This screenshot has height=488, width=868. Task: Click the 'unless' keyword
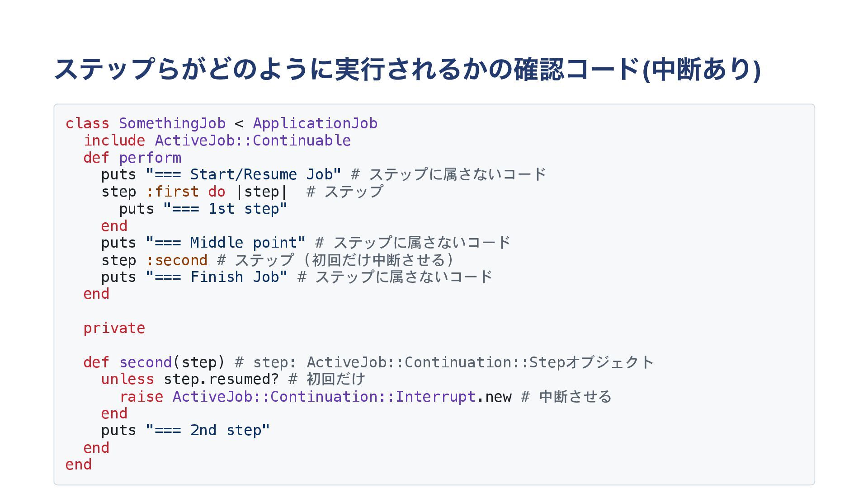point(127,379)
